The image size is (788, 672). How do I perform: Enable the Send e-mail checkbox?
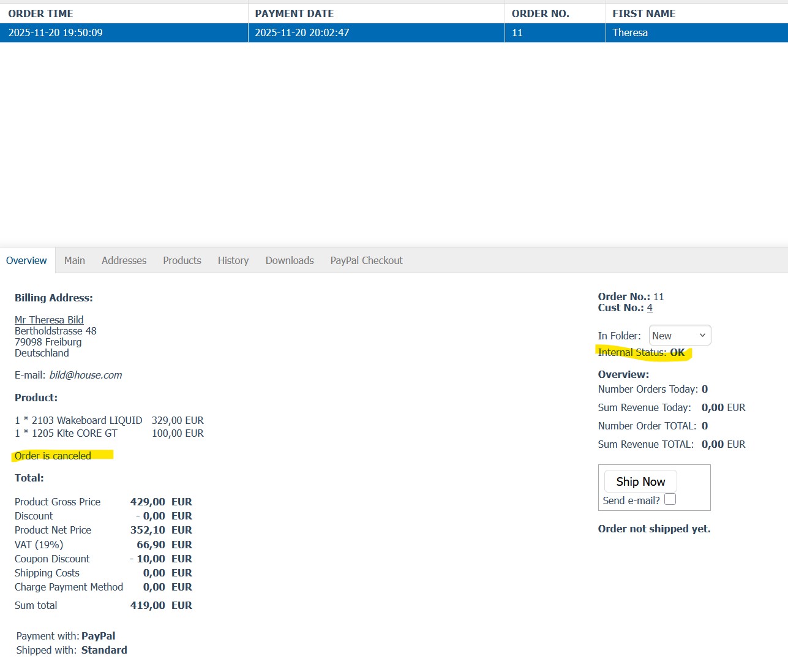(x=670, y=499)
